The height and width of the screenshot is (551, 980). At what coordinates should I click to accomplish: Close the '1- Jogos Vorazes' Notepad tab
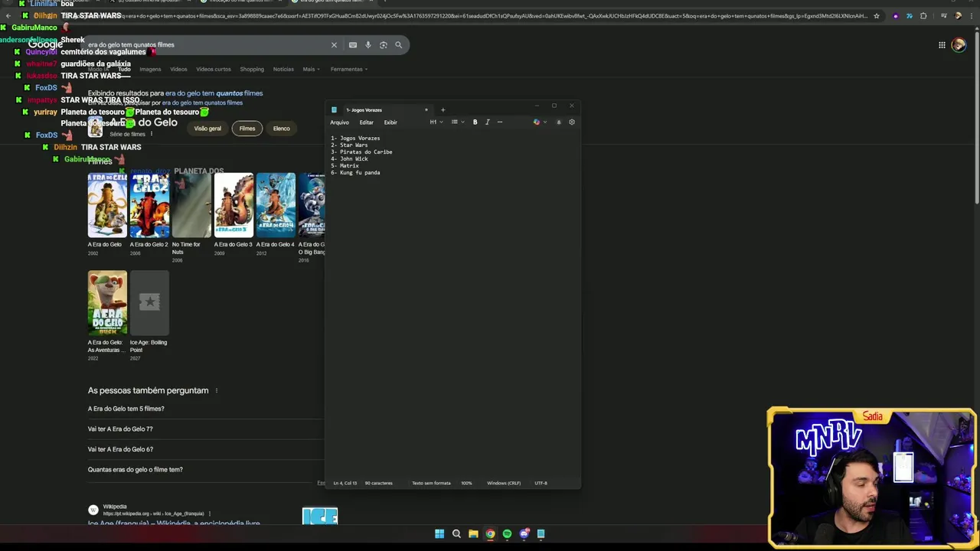[426, 110]
